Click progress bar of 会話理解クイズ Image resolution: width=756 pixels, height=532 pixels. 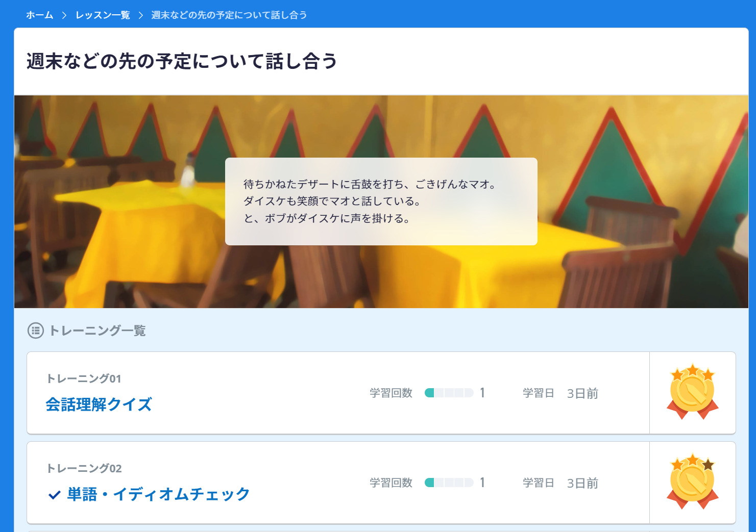[x=449, y=393]
